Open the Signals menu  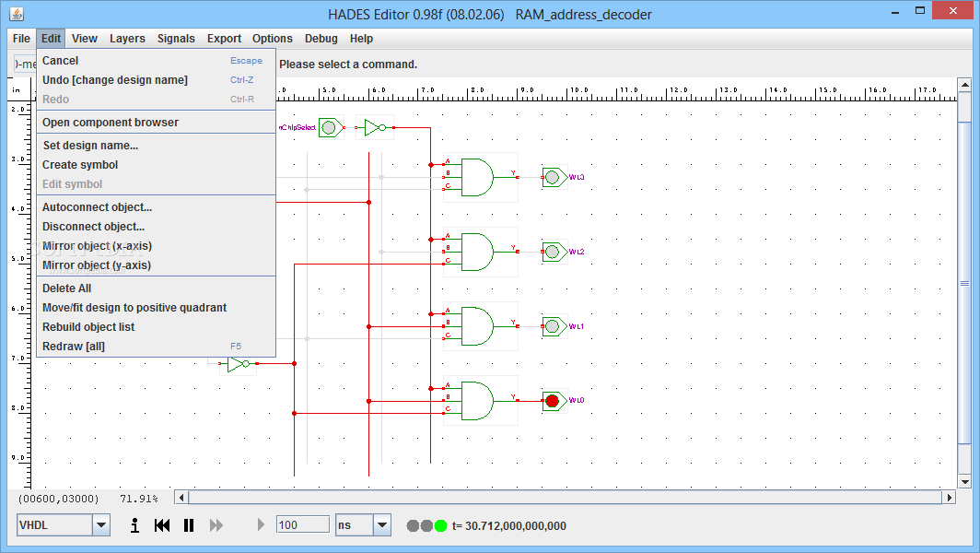(x=176, y=39)
